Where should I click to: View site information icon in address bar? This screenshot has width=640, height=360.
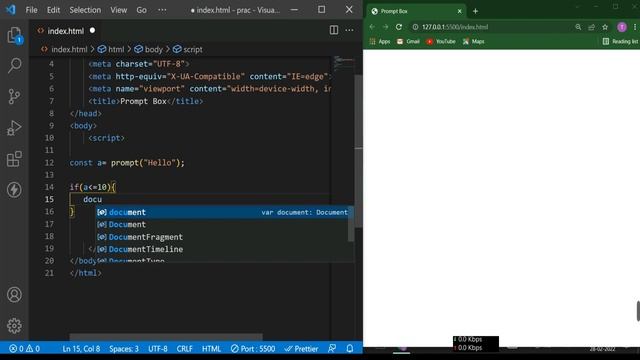[415, 27]
